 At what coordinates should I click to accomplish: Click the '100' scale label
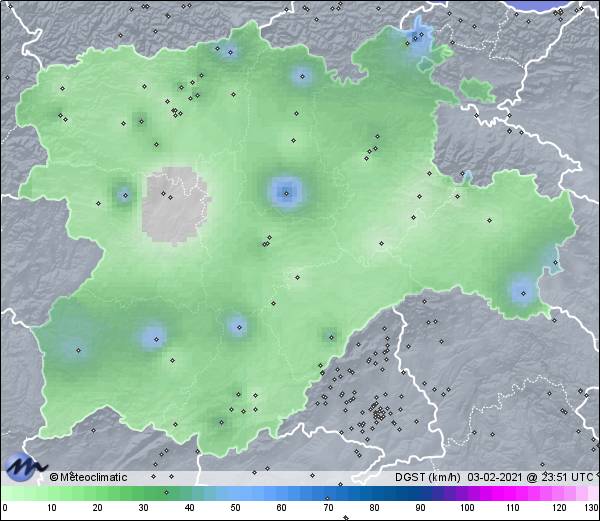tap(467, 508)
